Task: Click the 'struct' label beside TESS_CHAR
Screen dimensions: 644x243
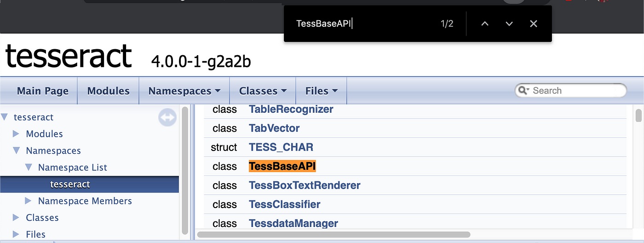Action: (224, 147)
